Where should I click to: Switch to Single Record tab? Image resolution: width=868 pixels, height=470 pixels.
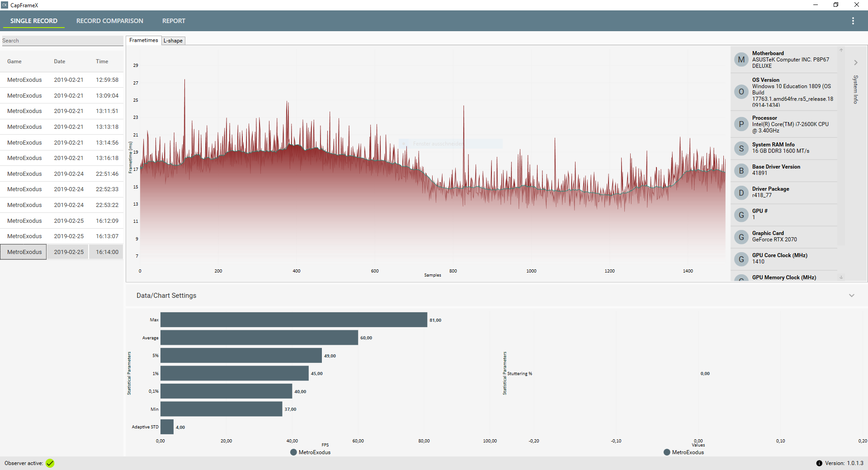[34, 21]
